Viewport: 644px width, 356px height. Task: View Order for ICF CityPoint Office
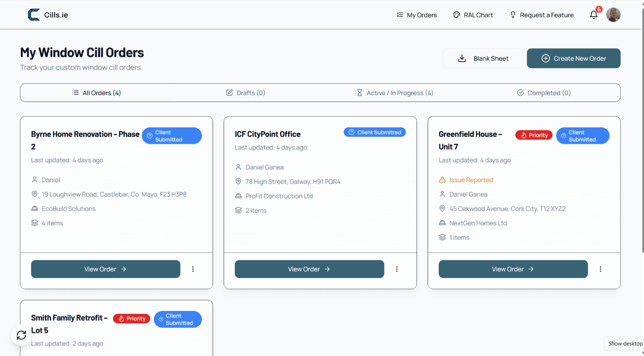pyautogui.click(x=309, y=269)
